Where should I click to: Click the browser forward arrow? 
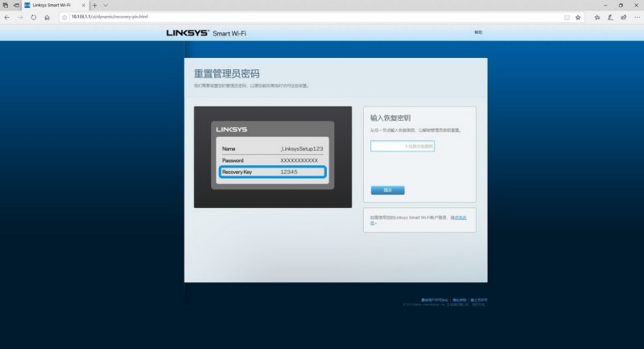tap(20, 17)
